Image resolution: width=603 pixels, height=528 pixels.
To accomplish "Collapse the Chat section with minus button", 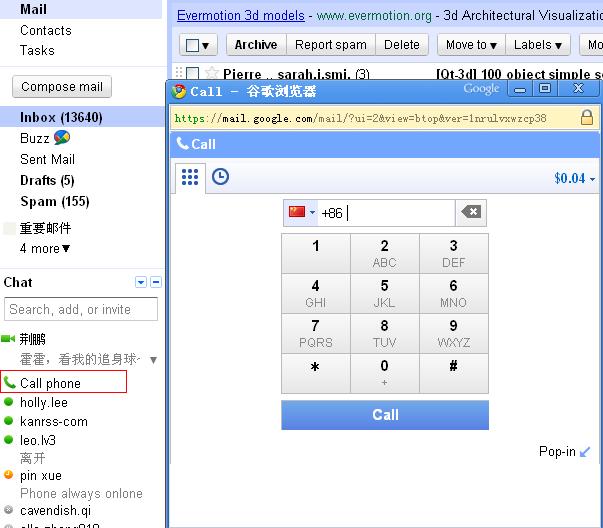I will pyautogui.click(x=156, y=282).
